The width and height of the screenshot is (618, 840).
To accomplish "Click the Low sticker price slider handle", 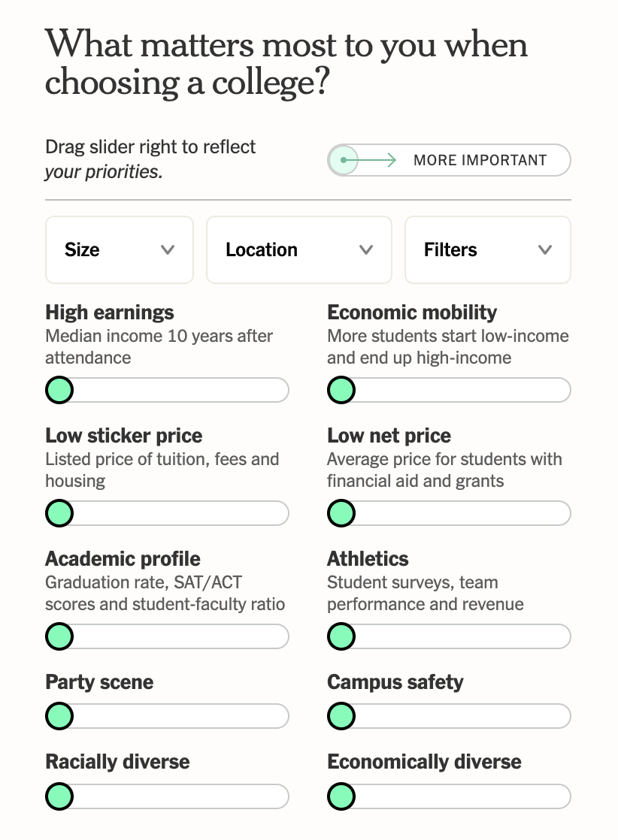I will point(59,513).
